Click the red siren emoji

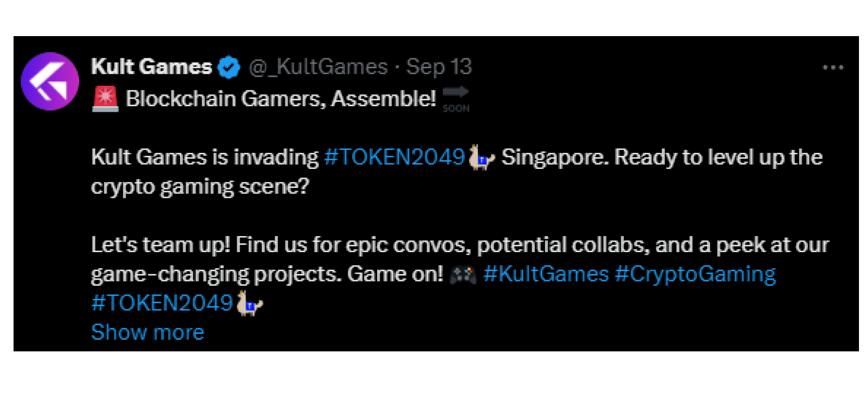coord(105,99)
